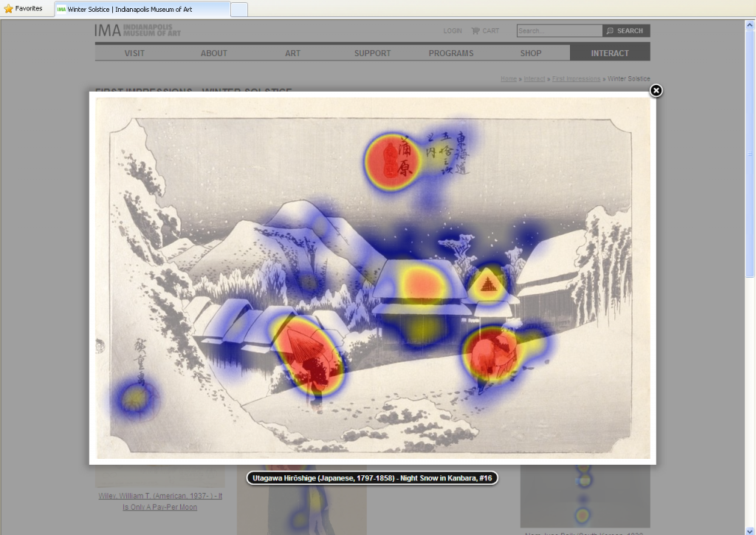Screen dimensions: 756x535
Task: Click the Favorites star icon
Action: click(8, 9)
